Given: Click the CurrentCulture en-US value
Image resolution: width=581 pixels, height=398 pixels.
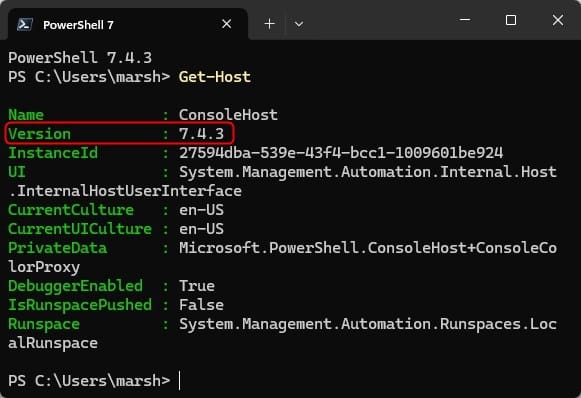Looking at the screenshot, I should pos(201,210).
